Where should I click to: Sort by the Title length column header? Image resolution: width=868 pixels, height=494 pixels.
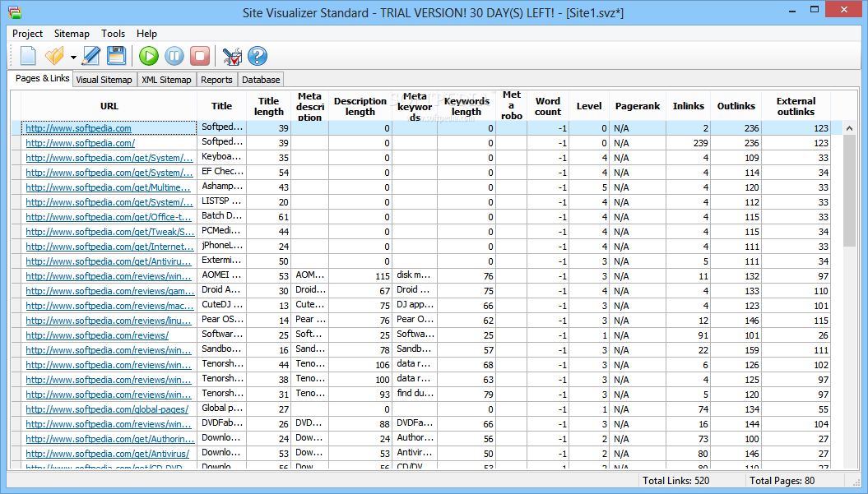click(x=268, y=106)
